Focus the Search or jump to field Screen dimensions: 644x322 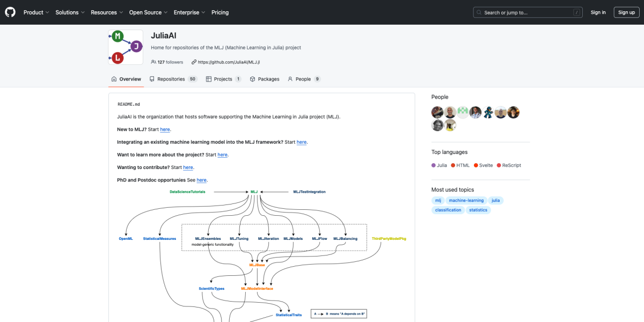click(527, 12)
